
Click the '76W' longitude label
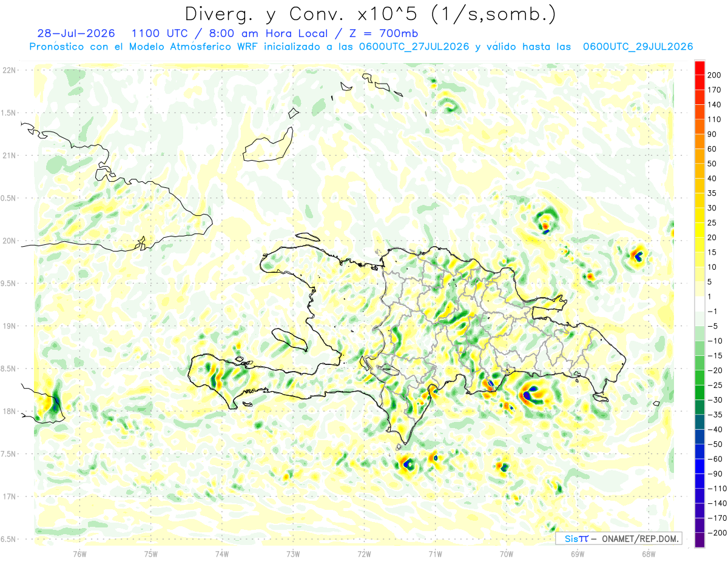pos(79,554)
